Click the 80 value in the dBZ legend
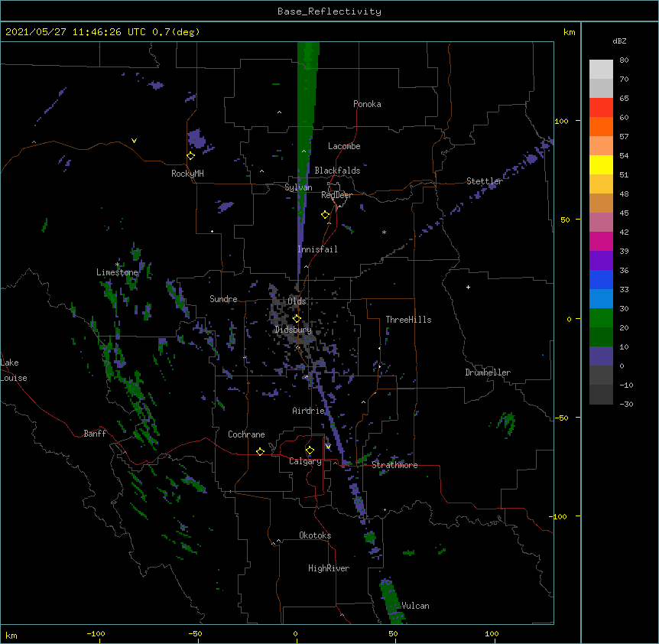This screenshot has width=659, height=644. (624, 60)
